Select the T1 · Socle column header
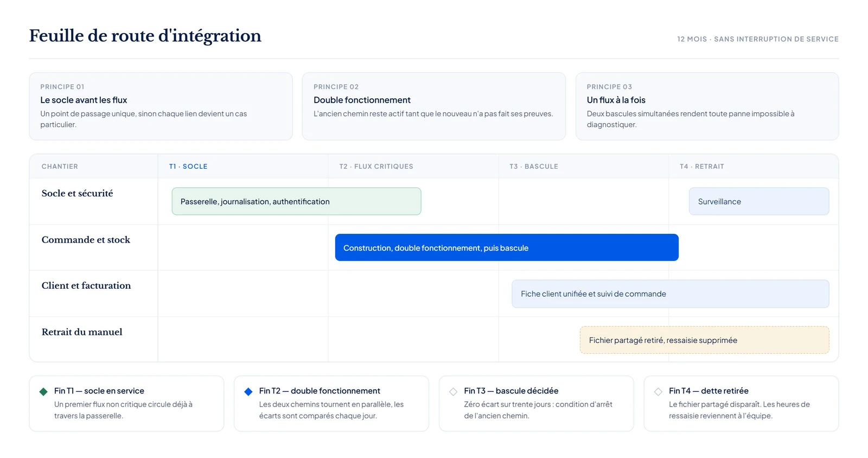Viewport: 868px width, 458px height. (x=188, y=167)
